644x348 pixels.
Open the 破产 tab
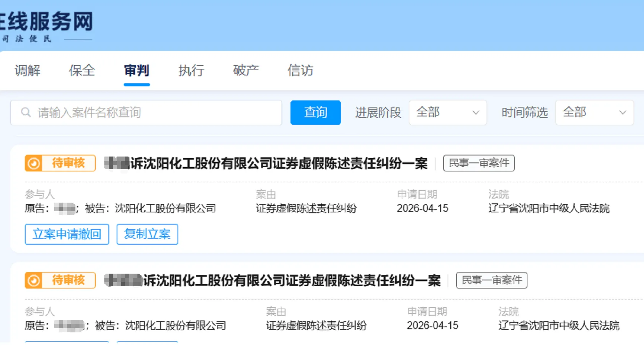[246, 70]
